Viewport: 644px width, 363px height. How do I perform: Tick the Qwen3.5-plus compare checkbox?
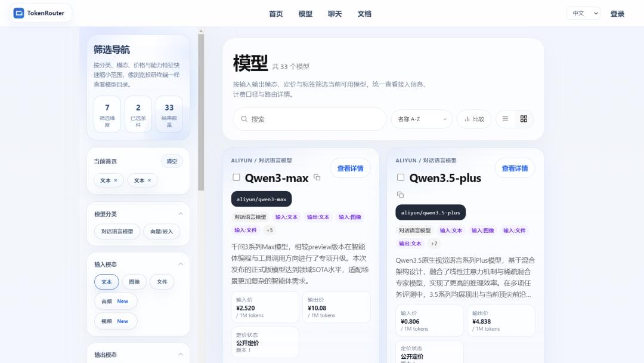pos(401,177)
